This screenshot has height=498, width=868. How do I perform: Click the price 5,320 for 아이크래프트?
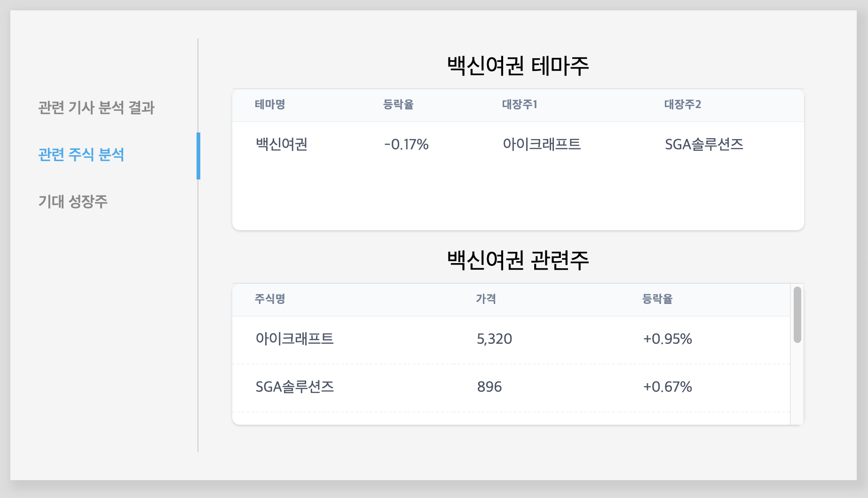click(x=493, y=339)
